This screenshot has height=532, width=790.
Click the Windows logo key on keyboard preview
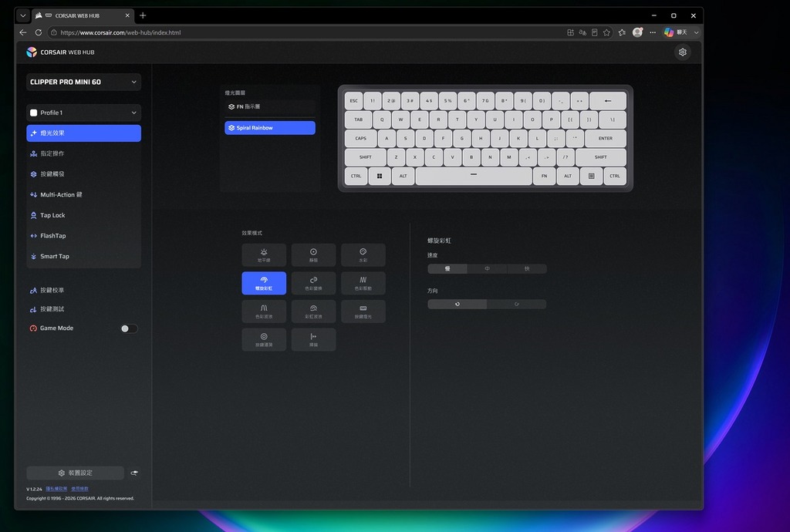click(x=380, y=176)
